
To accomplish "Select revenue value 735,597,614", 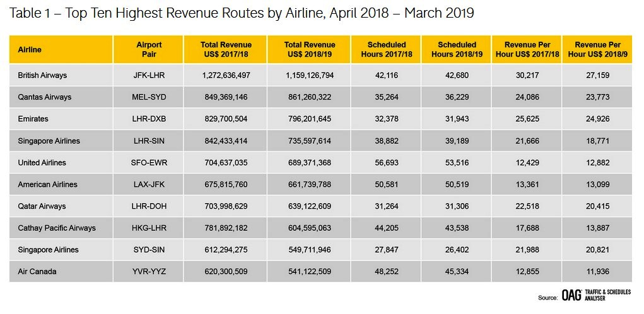I will (309, 141).
